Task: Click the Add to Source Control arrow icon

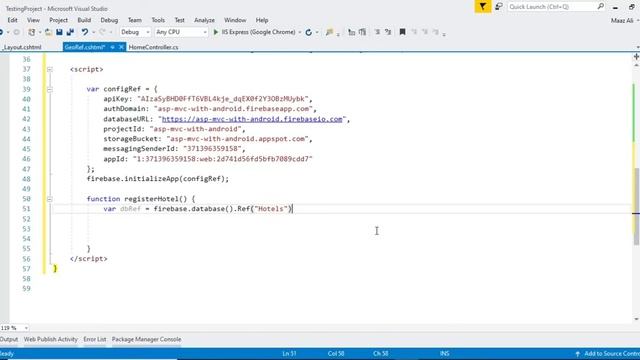Action: pyautogui.click(x=578, y=354)
